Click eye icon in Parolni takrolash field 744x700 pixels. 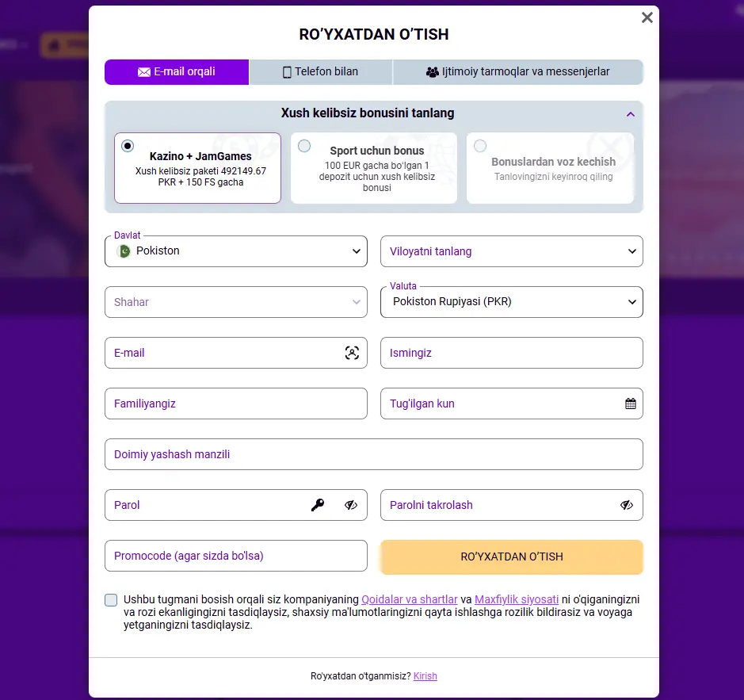627,505
